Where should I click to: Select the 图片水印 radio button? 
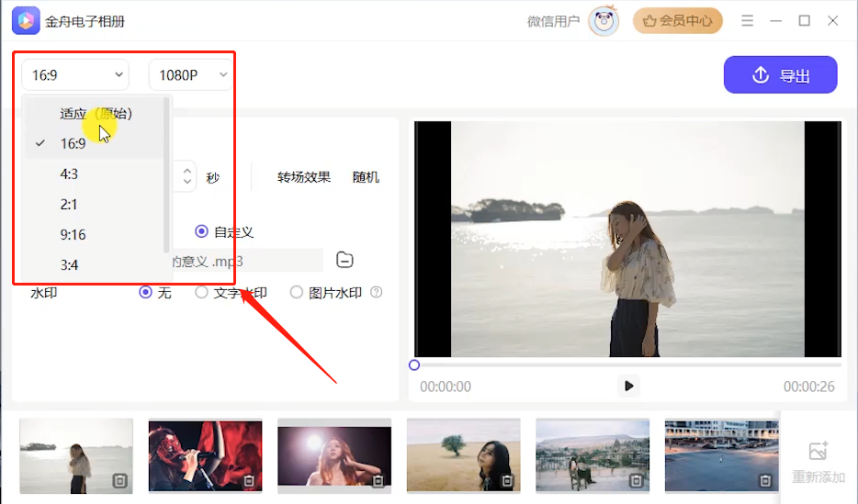tap(296, 293)
